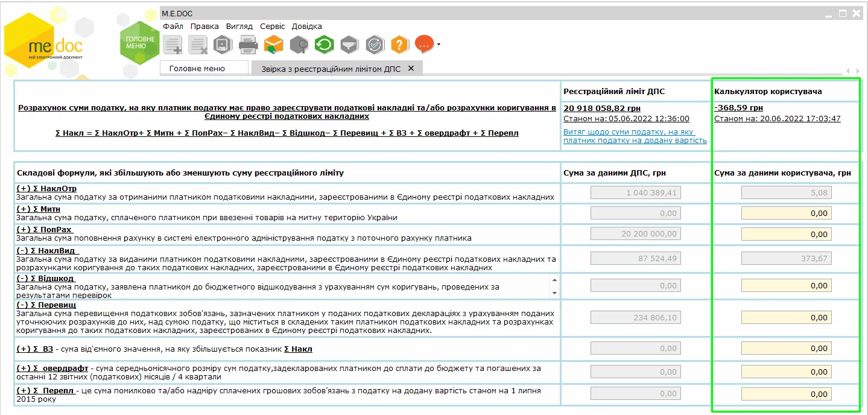Viewport: 868px width, 415px height.
Task: Click the (+) Σ Перепл heading
Action: (x=45, y=390)
